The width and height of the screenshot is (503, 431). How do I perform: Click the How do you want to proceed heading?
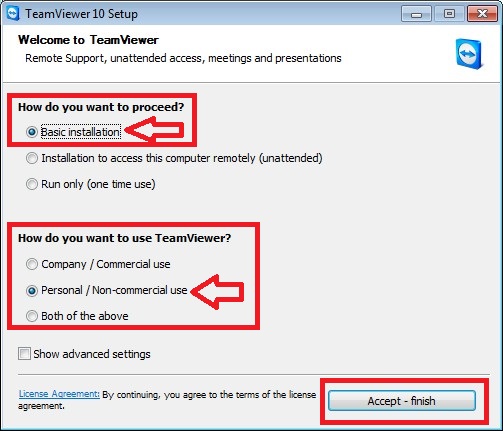pos(101,107)
